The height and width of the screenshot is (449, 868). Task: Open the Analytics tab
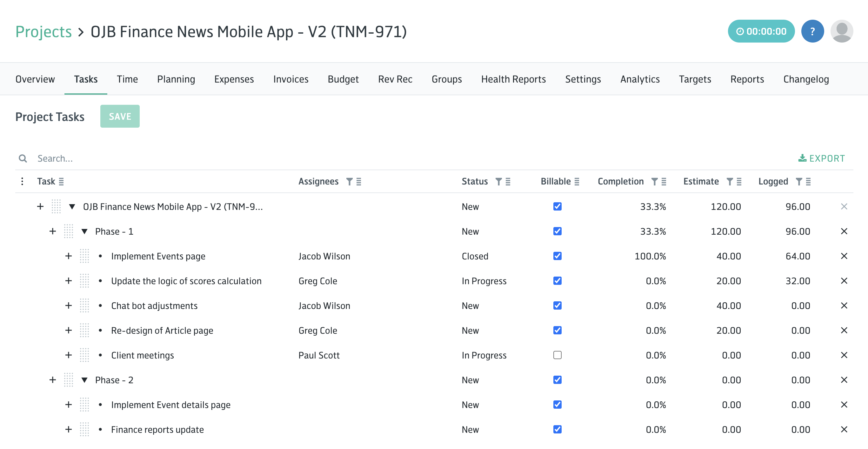coord(640,79)
